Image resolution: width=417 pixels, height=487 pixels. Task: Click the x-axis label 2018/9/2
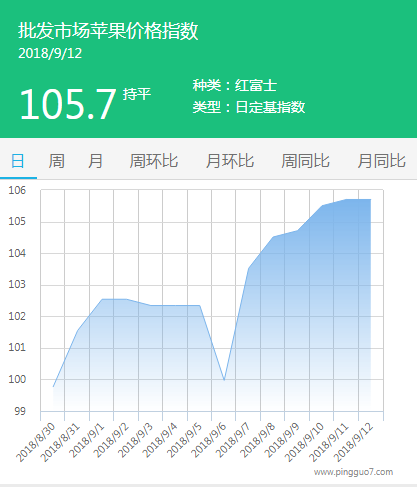111,440
